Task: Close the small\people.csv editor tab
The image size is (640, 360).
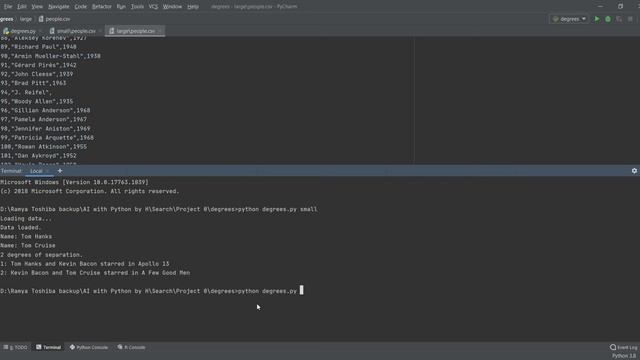Action: pyautogui.click(x=100, y=31)
